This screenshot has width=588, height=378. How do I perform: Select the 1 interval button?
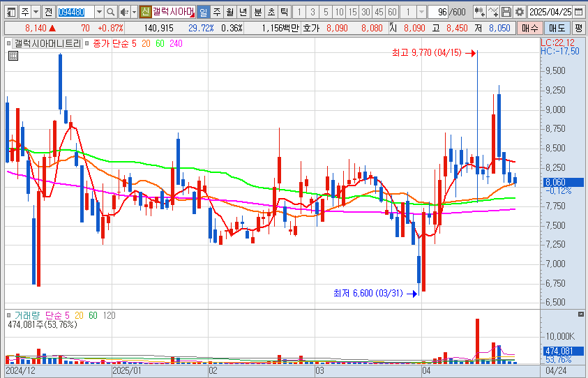coord(299,13)
